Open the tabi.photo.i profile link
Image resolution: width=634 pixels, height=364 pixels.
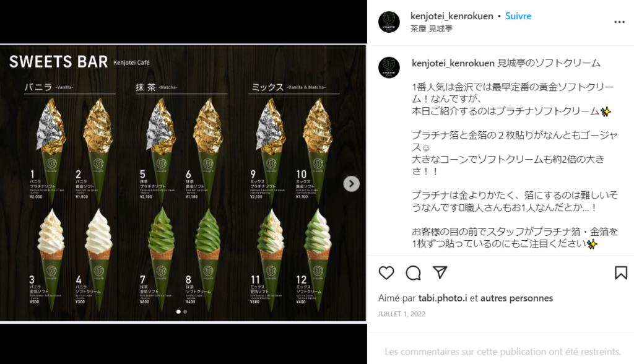pos(442,298)
